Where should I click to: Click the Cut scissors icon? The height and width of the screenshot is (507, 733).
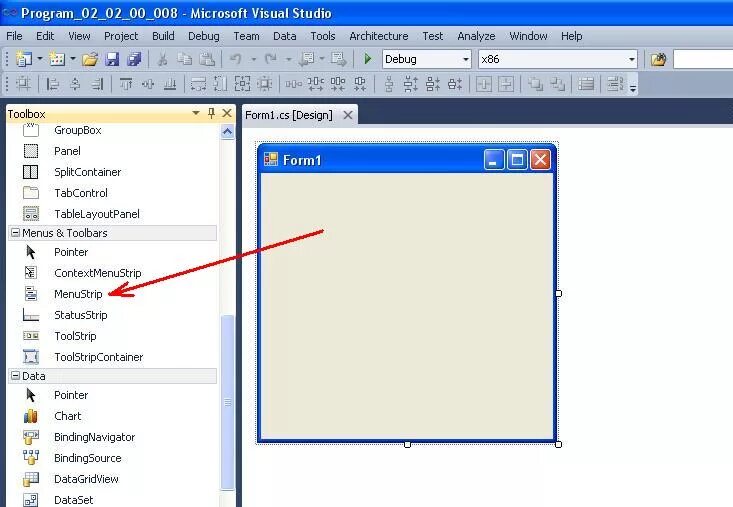[x=162, y=59]
